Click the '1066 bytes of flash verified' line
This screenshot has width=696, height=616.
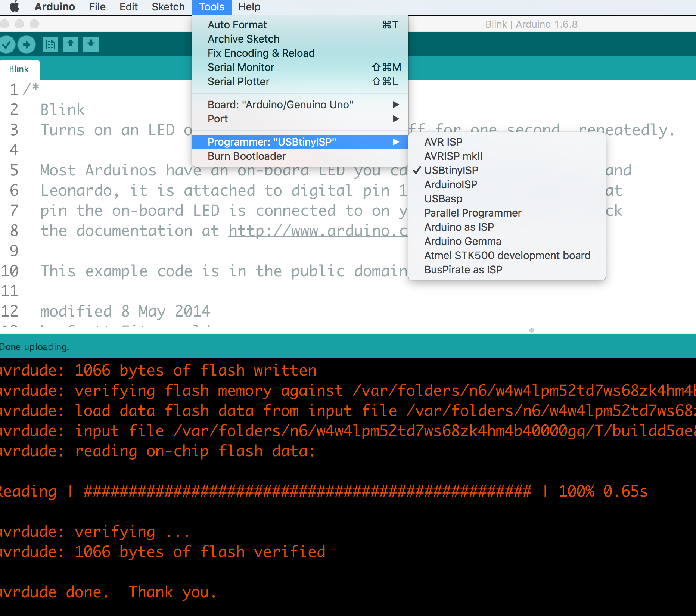tap(162, 552)
